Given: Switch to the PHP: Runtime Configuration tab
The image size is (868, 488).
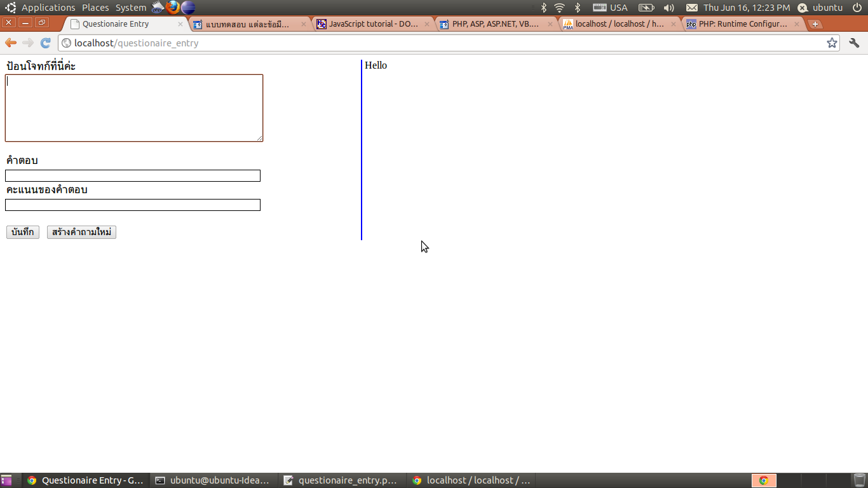Looking at the screenshot, I should click(743, 24).
